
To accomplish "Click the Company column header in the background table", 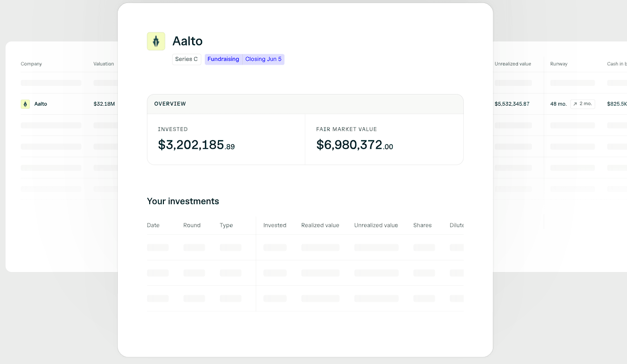I will (31, 64).
